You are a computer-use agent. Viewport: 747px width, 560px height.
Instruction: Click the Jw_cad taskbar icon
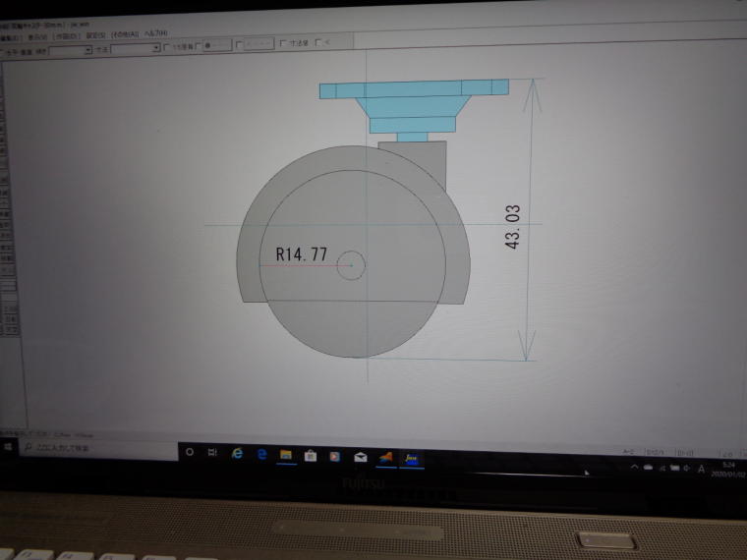pos(411,458)
